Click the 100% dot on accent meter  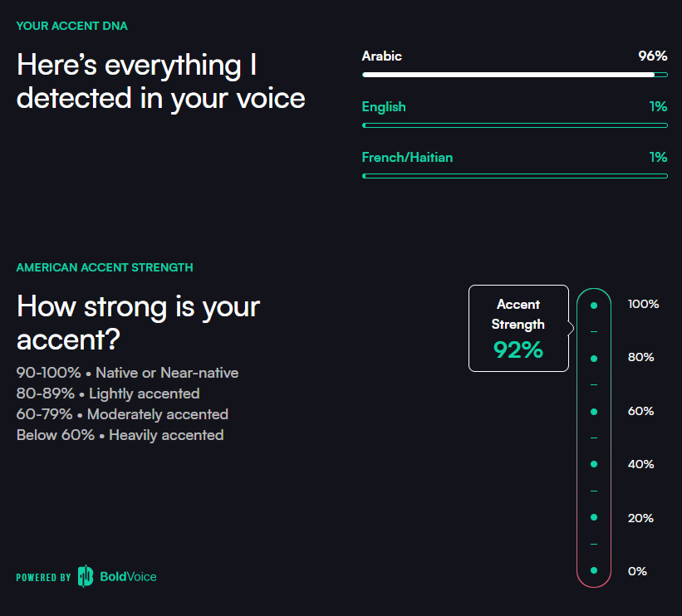click(x=594, y=306)
